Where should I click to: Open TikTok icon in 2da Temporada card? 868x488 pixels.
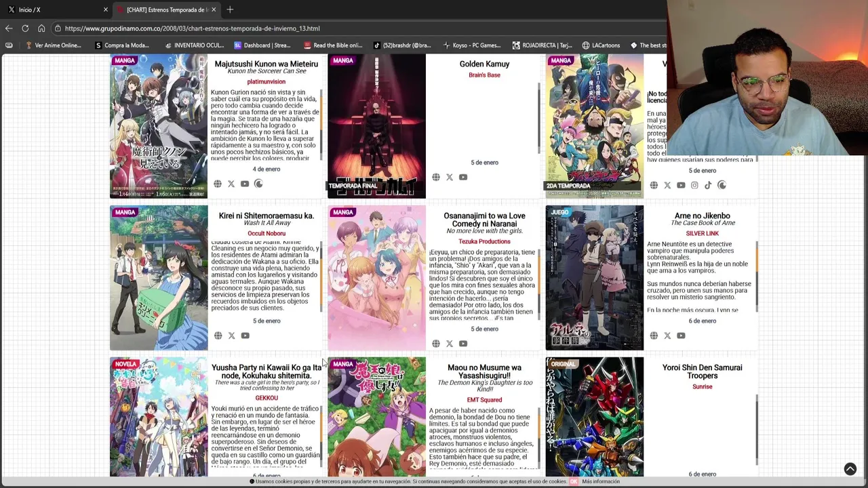coord(708,185)
